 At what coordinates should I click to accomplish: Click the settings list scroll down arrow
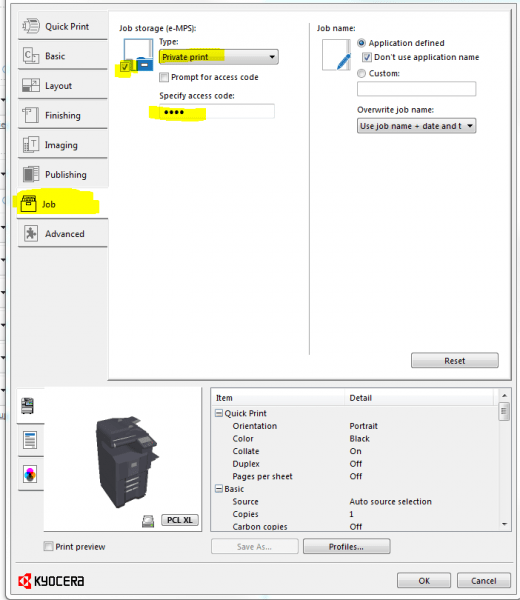[504, 524]
